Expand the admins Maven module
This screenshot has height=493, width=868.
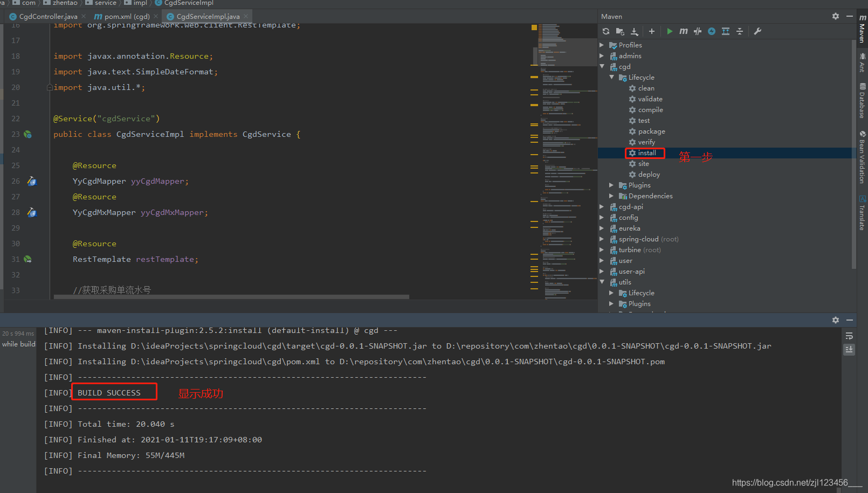602,56
